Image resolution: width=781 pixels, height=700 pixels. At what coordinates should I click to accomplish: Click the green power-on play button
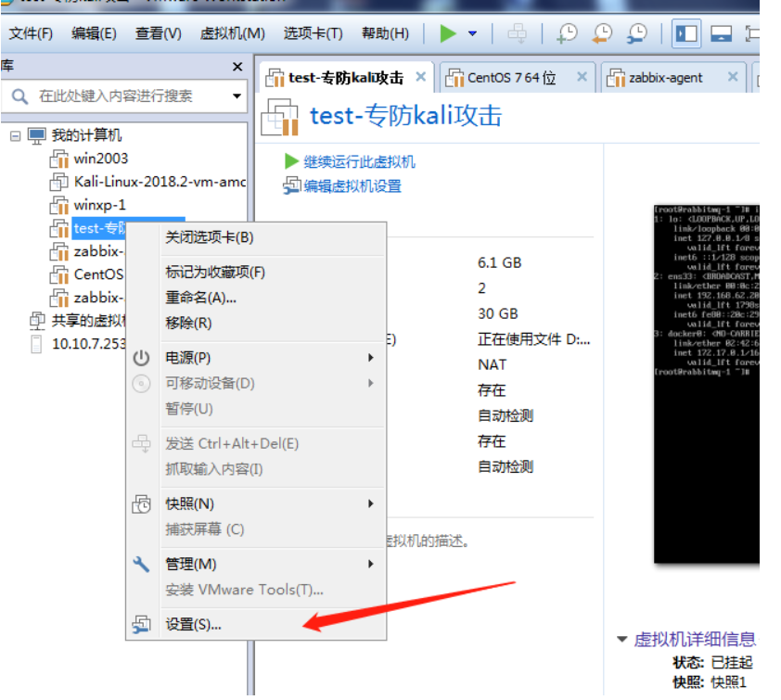448,34
